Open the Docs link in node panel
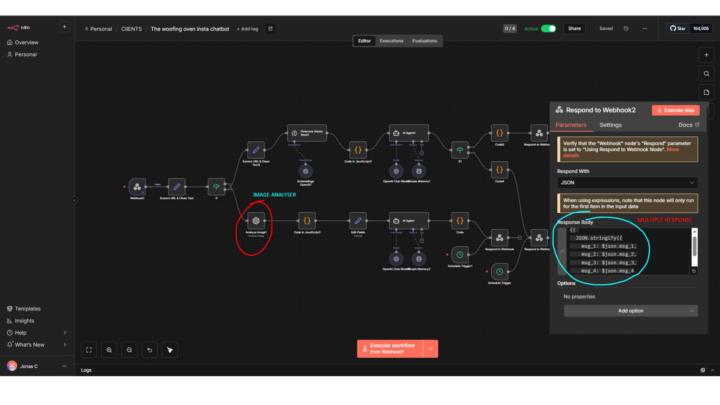The height and width of the screenshot is (405, 720). tap(688, 125)
